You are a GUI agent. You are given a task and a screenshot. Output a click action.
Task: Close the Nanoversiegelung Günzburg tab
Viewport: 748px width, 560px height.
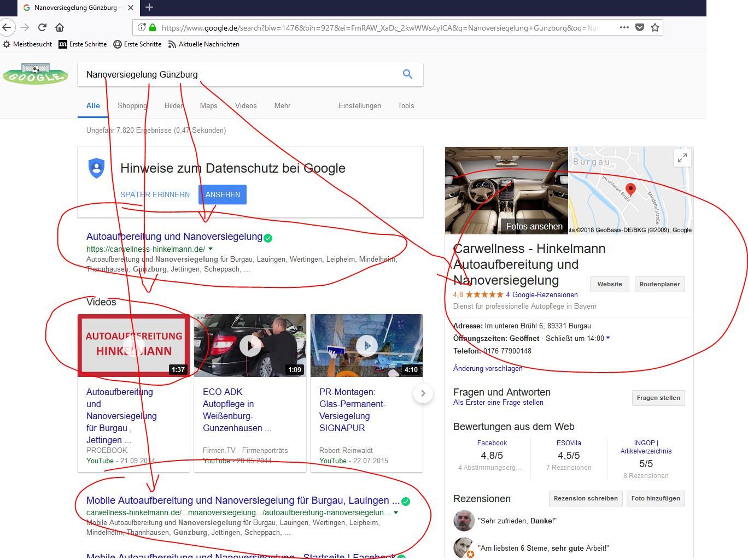[130, 8]
